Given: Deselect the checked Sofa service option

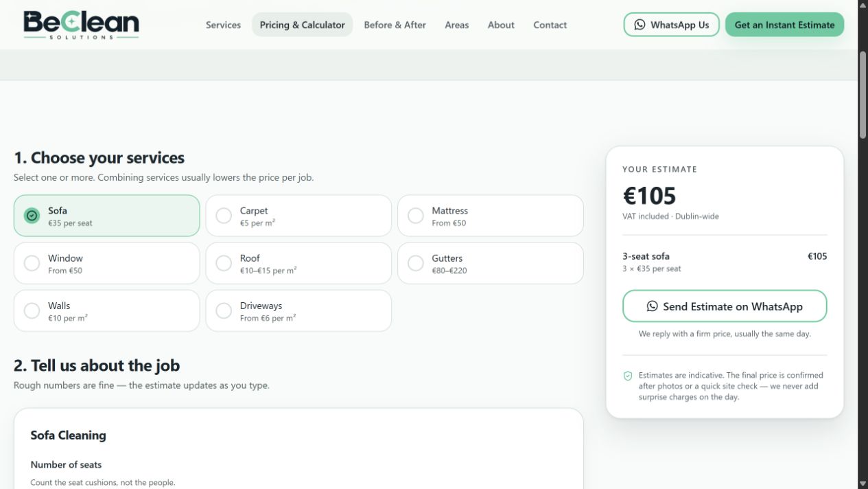Looking at the screenshot, I should [106, 216].
